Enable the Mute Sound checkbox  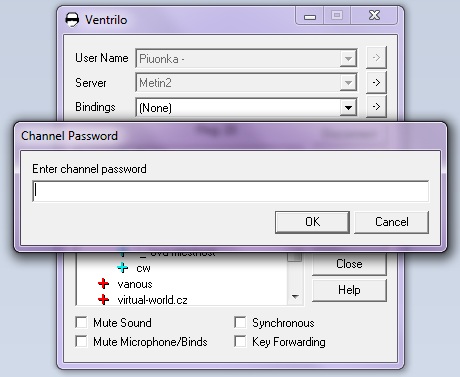[x=81, y=322]
